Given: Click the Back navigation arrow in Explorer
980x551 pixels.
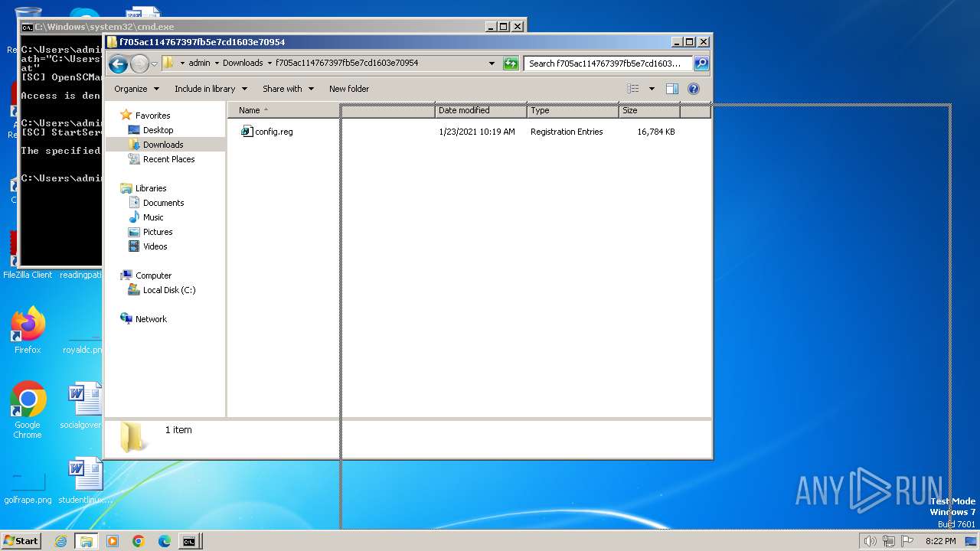Looking at the screenshot, I should pyautogui.click(x=118, y=64).
